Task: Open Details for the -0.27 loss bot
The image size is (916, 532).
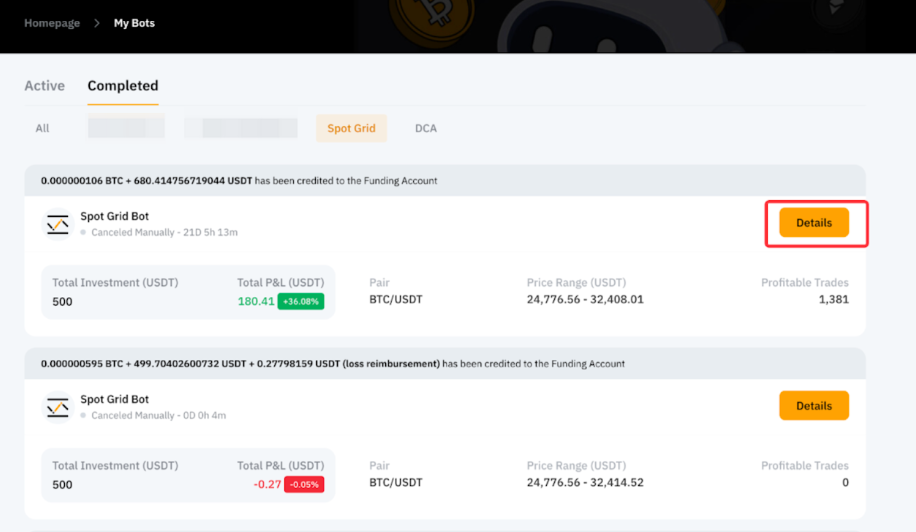Action: (813, 406)
